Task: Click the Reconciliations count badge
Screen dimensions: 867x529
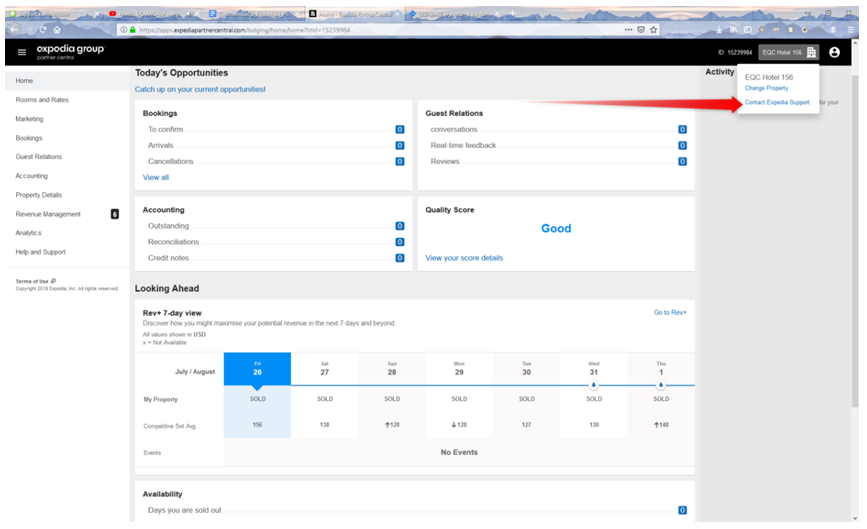Action: [x=400, y=242]
